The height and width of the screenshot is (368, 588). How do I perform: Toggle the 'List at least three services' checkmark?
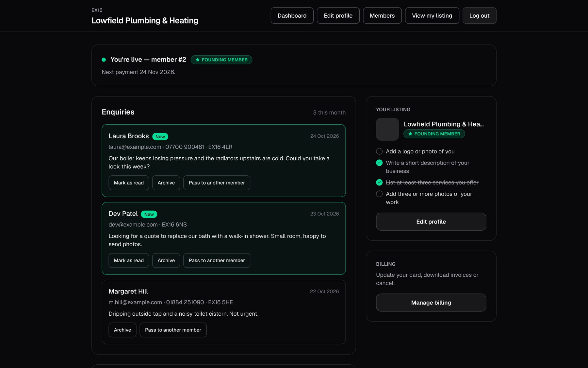point(379,183)
